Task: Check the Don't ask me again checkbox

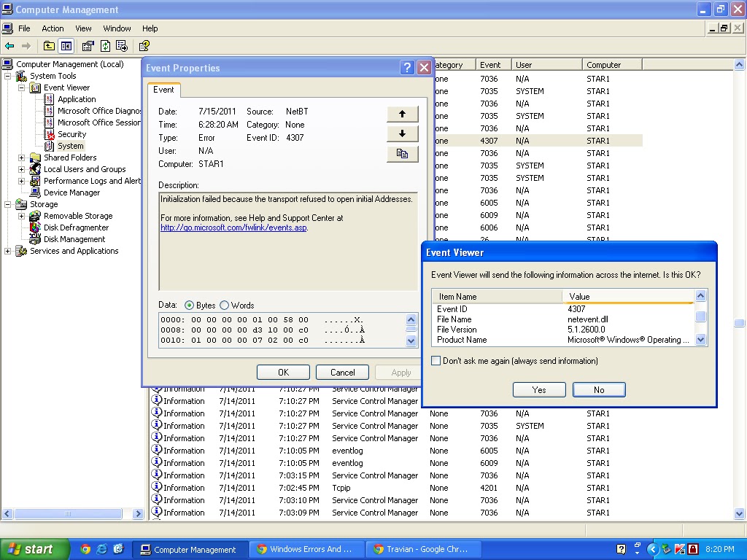Action: (x=436, y=361)
